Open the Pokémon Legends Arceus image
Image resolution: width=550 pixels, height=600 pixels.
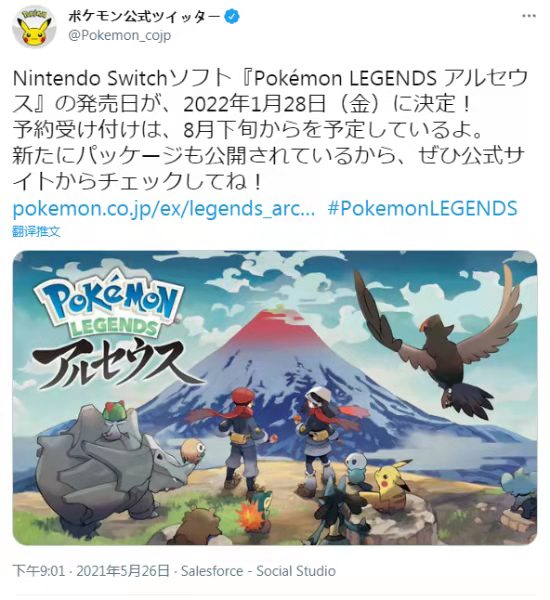point(275,398)
